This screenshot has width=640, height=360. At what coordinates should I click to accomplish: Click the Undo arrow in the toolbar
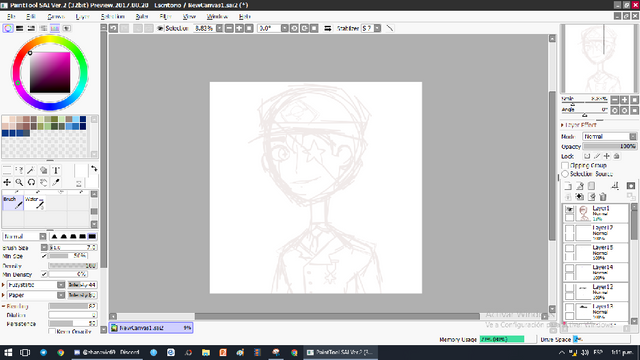(113, 28)
